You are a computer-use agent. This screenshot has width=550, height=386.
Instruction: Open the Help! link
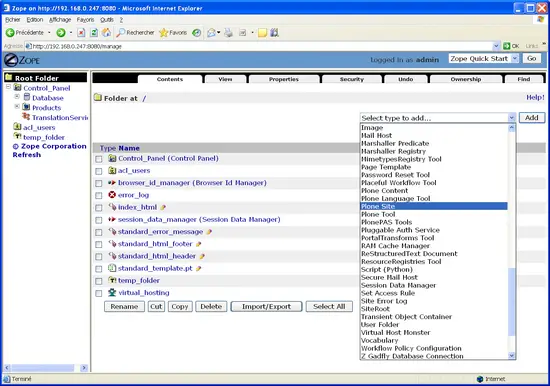pyautogui.click(x=535, y=97)
